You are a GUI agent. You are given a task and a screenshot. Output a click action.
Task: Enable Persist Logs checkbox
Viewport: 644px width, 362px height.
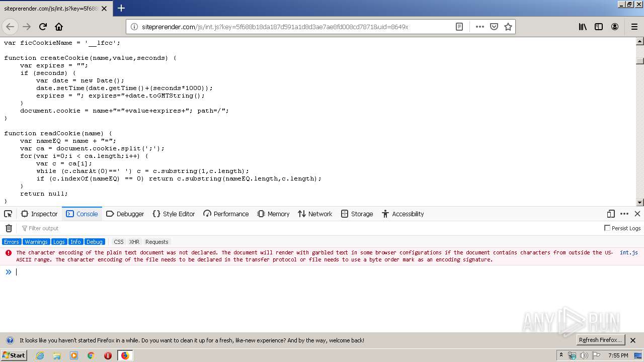[607, 228]
